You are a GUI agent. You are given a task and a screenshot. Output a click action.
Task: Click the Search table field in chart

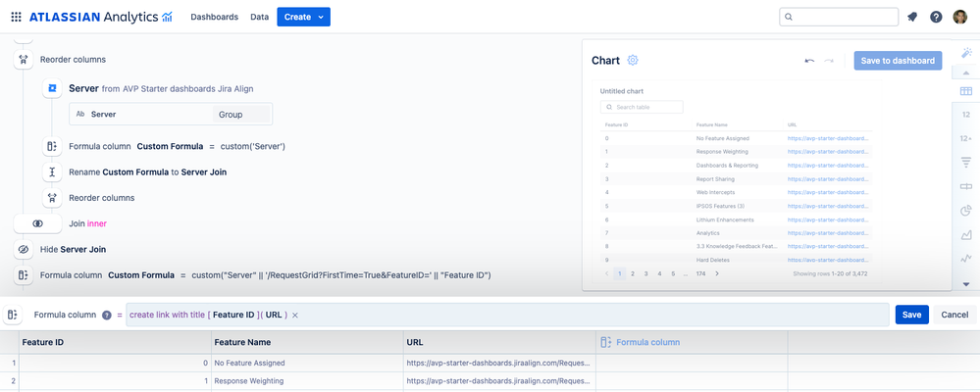coord(642,108)
